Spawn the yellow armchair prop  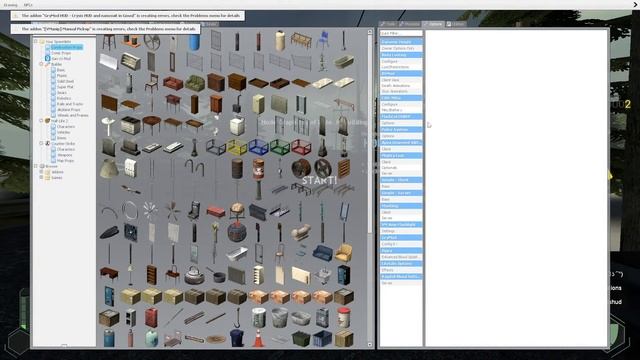[x=344, y=253]
